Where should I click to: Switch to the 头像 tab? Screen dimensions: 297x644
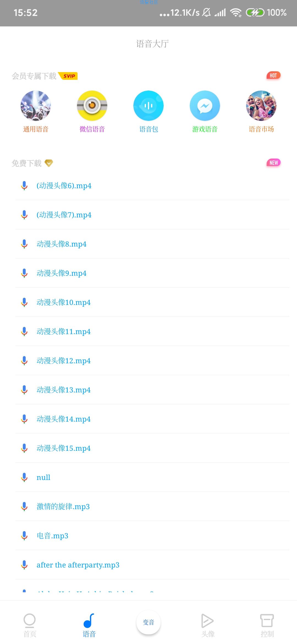[208, 625]
